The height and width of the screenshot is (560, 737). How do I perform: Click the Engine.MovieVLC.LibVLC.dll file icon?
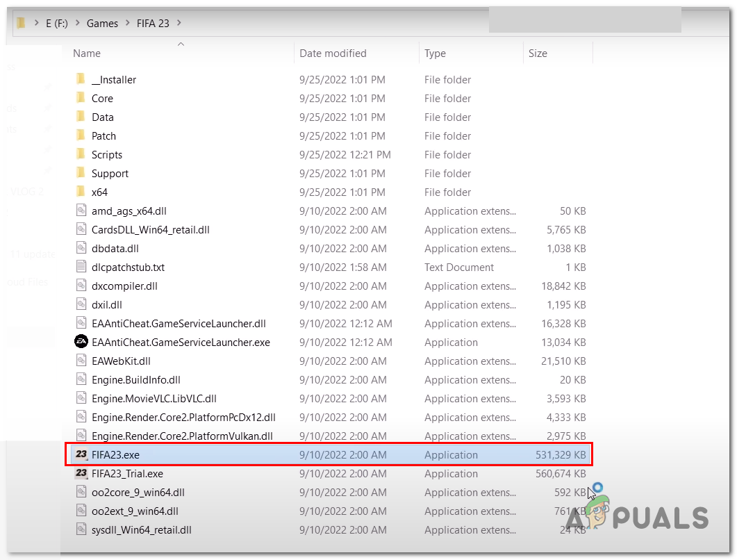pos(81,398)
